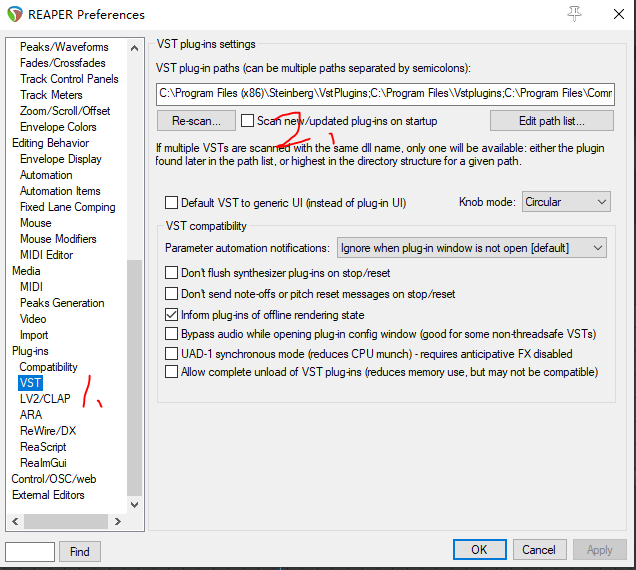636x570 pixels.
Task: Open Compatibility under Plug-ins
Action: click(x=48, y=367)
